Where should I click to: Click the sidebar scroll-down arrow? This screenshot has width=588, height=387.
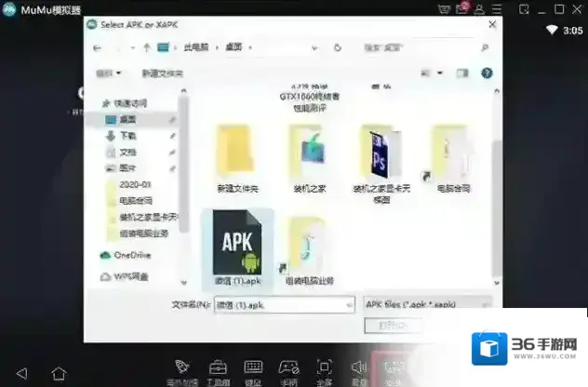coord(184,283)
